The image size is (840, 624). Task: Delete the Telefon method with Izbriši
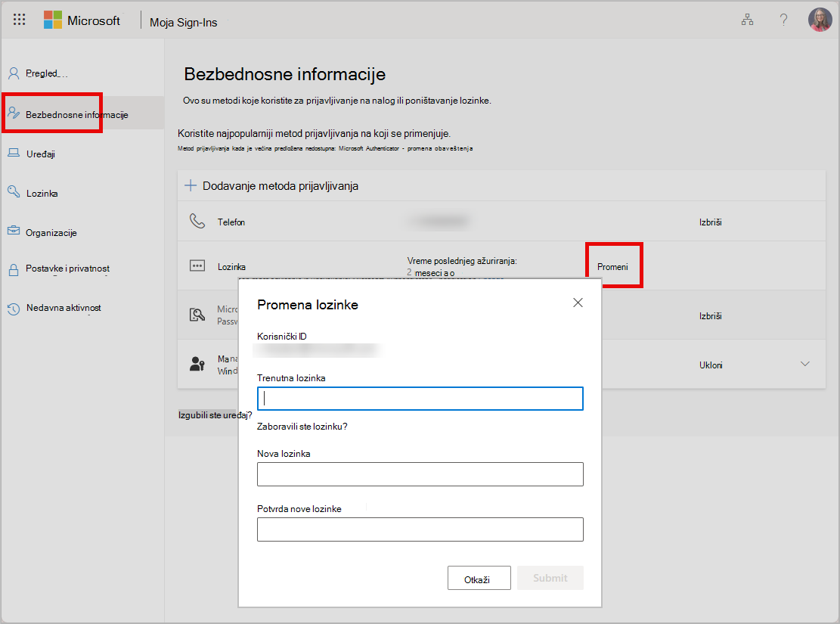click(711, 222)
